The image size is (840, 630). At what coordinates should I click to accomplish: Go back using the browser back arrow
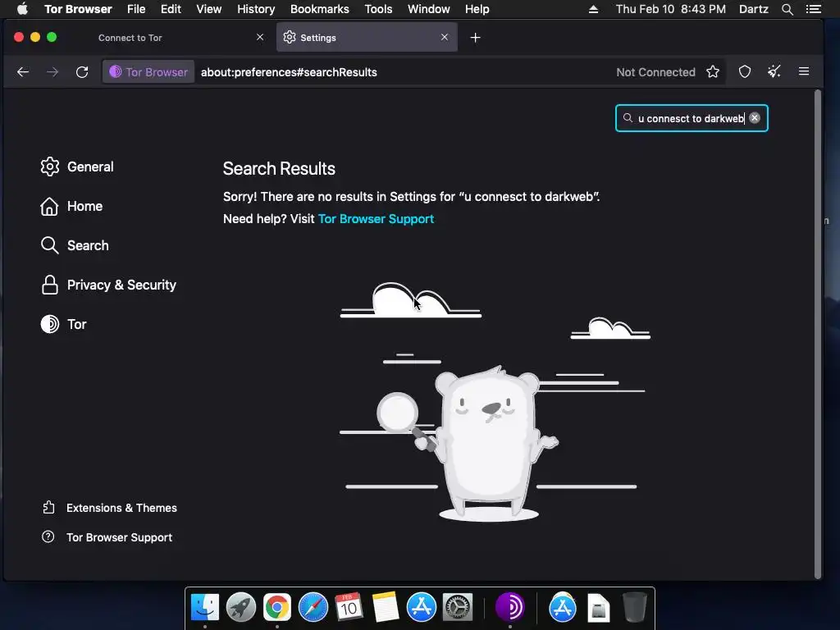(x=22, y=72)
